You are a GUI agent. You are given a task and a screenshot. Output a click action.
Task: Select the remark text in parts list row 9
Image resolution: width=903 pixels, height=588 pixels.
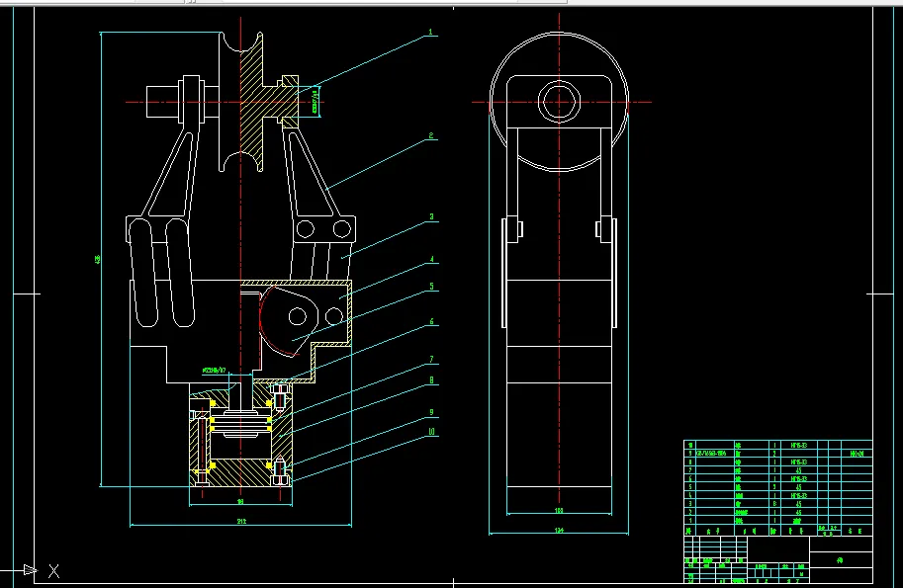coord(857,454)
